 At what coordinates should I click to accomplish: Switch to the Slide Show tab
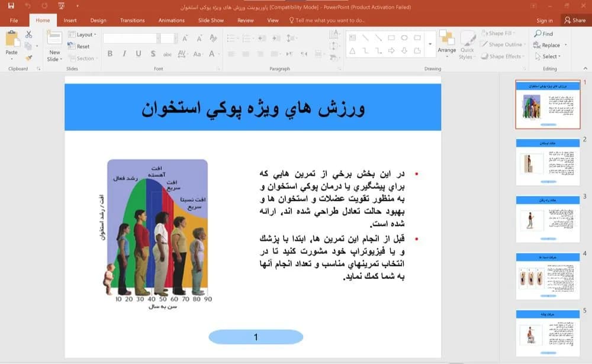211,20
